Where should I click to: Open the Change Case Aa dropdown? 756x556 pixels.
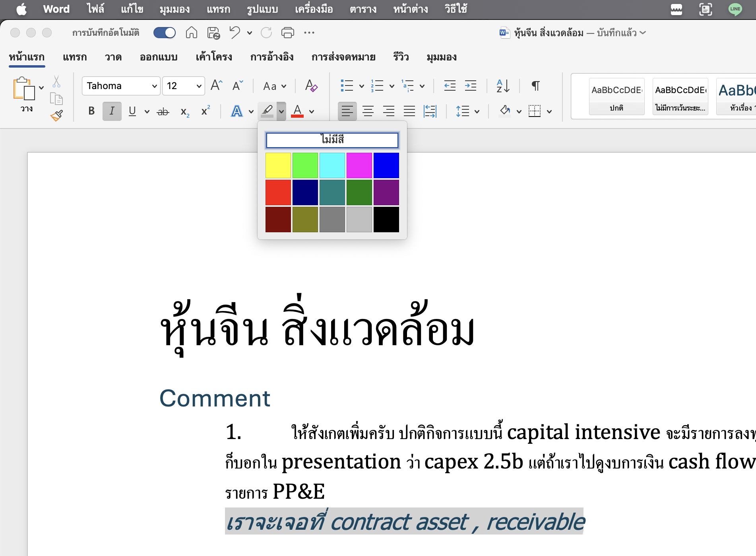(x=275, y=86)
